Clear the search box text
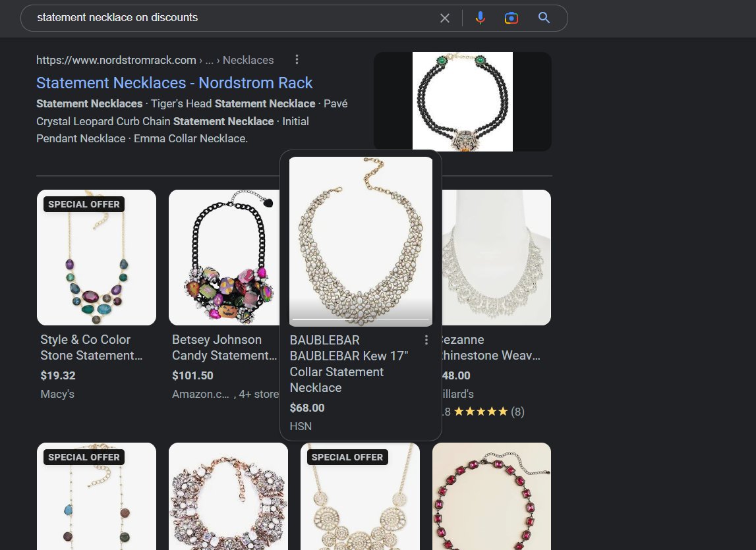 coord(444,18)
